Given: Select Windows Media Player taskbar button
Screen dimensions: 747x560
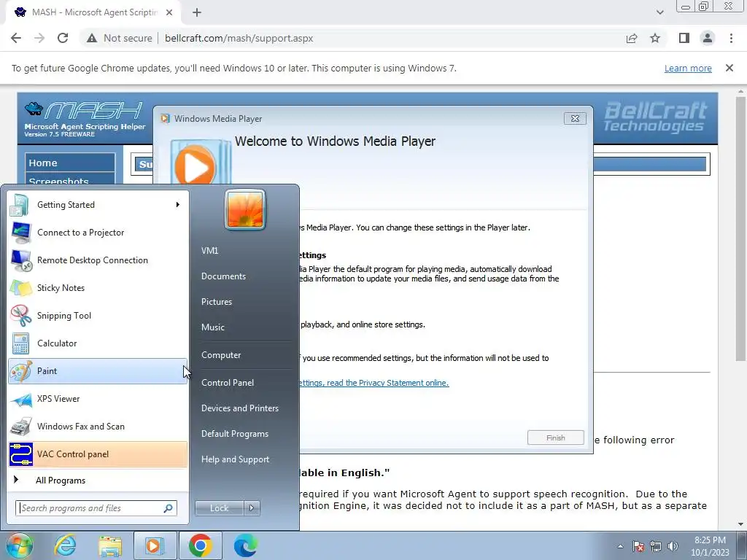Looking at the screenshot, I should [155, 545].
